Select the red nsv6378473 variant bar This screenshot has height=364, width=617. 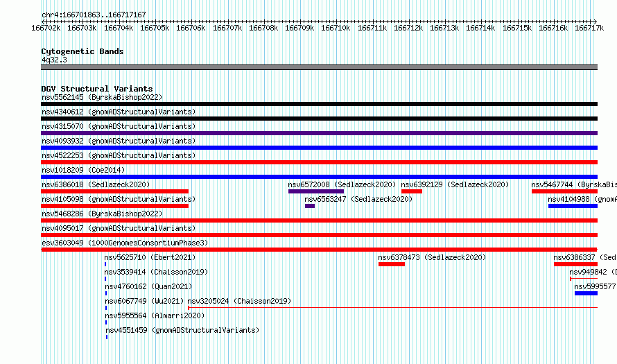coord(392,264)
